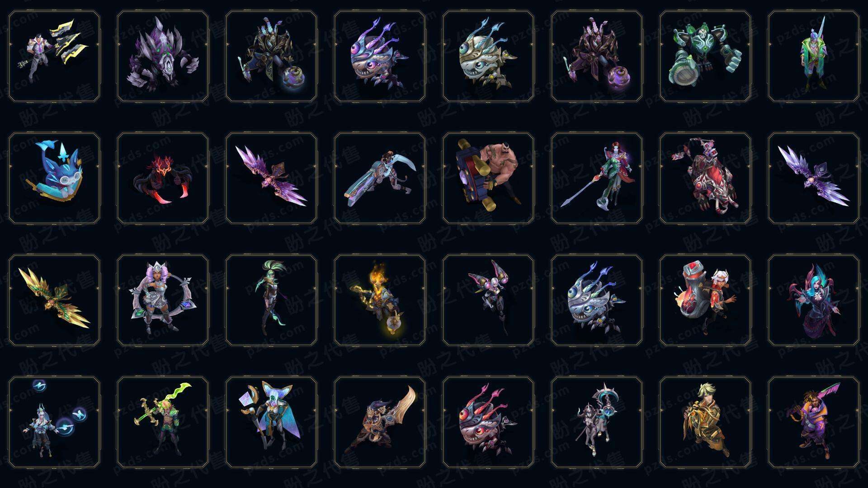Select the red armored mounted rider
Image resolution: width=868 pixels, height=488 pixels.
click(705, 178)
